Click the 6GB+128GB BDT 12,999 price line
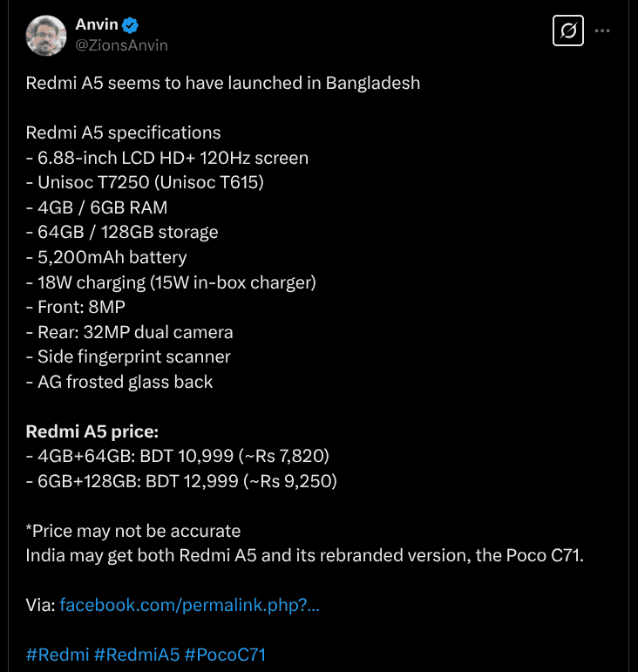638x672 pixels. pos(181,481)
